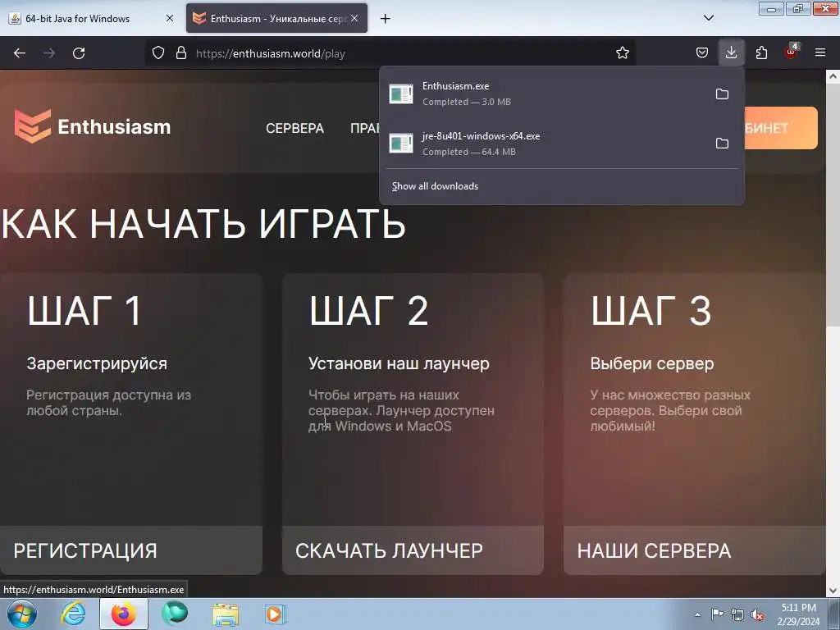The width and height of the screenshot is (840, 630).
Task: Click the vertical scrollbar thumb
Action: 833,204
